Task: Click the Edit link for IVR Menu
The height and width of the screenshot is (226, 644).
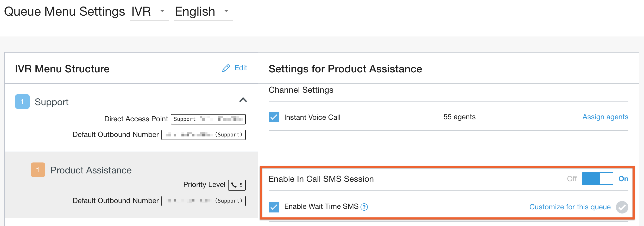Action: [x=241, y=68]
